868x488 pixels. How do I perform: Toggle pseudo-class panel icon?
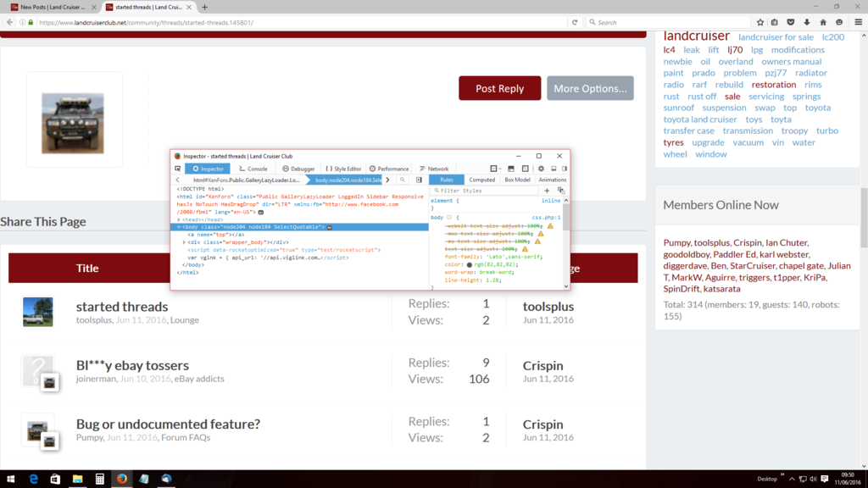click(x=561, y=191)
